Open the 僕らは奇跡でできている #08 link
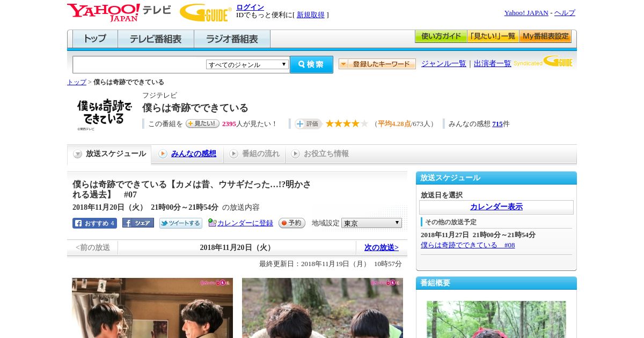 point(468,245)
